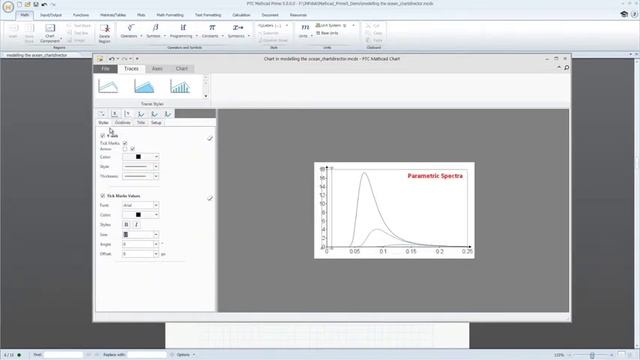The height and width of the screenshot is (360, 640).
Task: Open the Setup sub-tab
Action: (x=156, y=122)
